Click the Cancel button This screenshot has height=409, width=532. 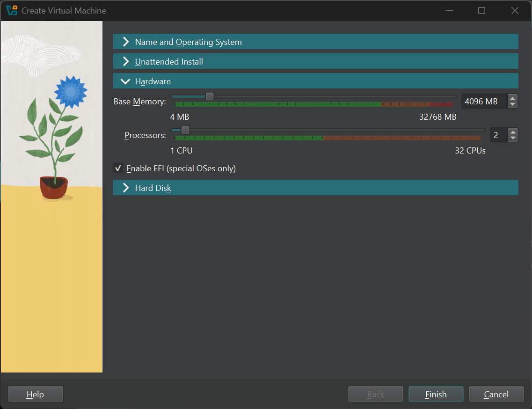coord(496,394)
